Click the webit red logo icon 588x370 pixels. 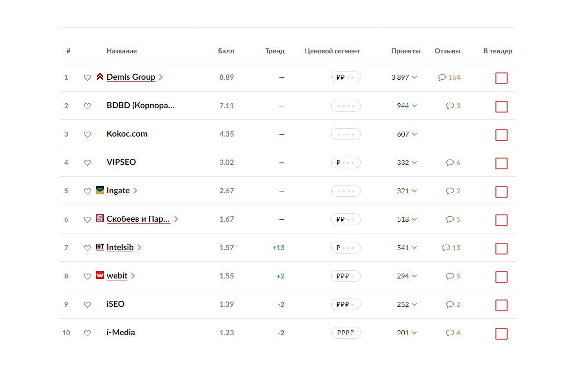[x=100, y=275]
